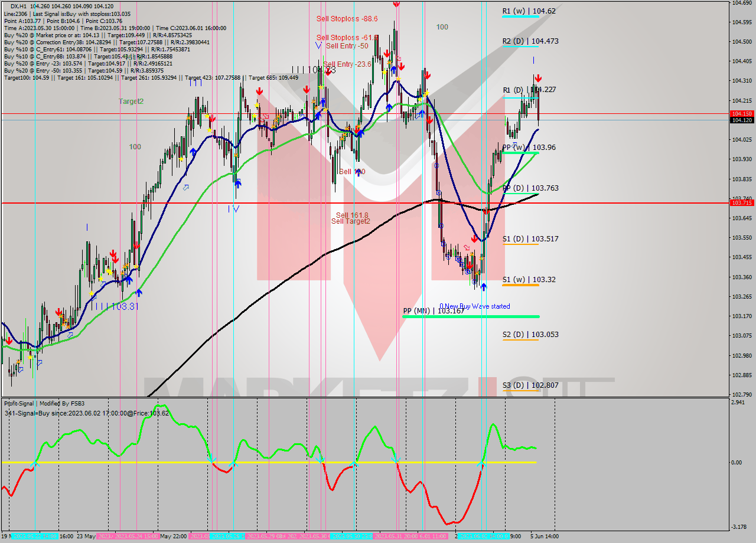Click 'Profit-Signal | Modified By FSB3' indicator title

44,404
